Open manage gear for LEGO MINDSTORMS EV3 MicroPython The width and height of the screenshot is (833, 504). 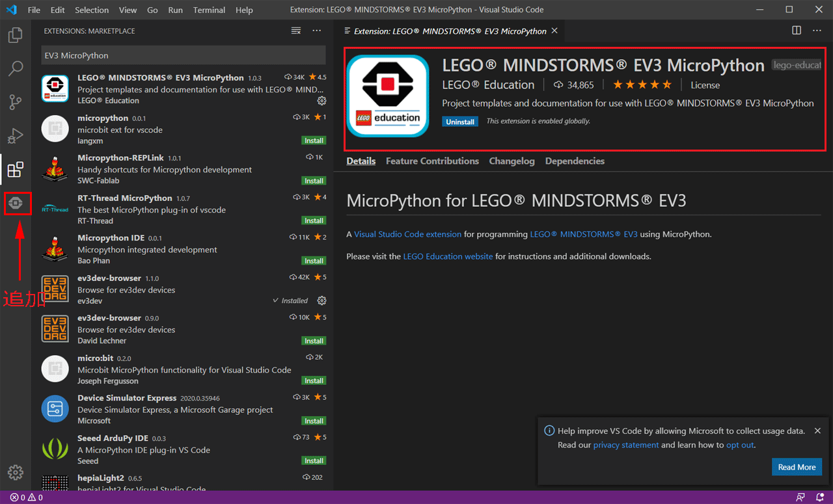click(x=321, y=101)
